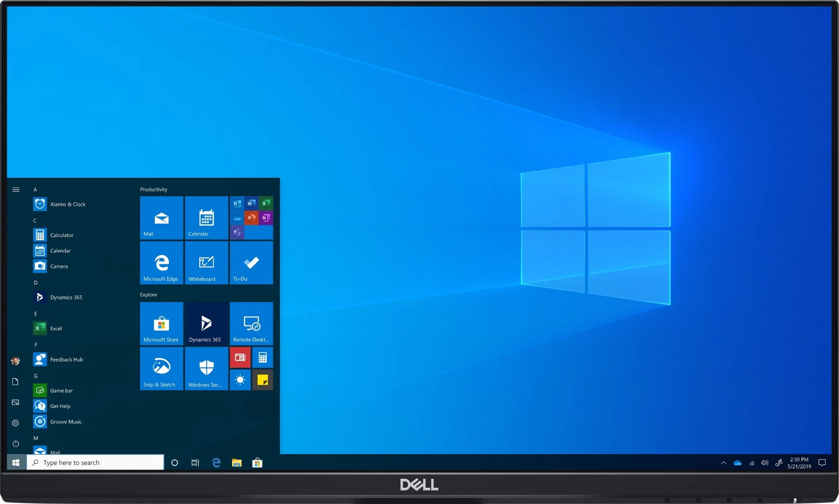Show hidden icons in the system tray

click(723, 463)
